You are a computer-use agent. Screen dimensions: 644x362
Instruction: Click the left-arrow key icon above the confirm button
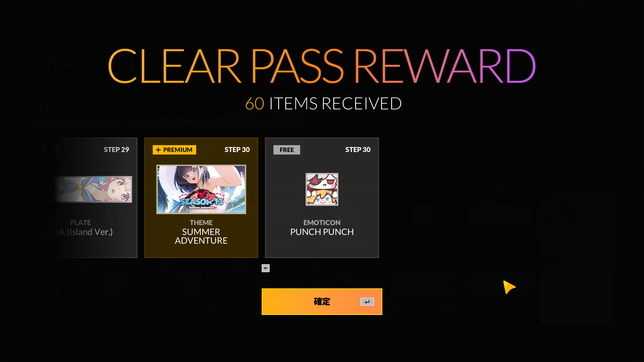click(265, 268)
